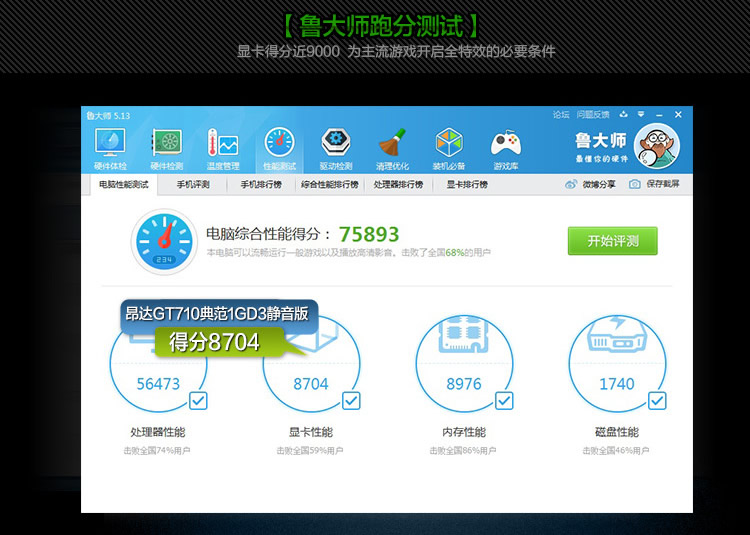Click the disk drive icon above 1740
750x535 pixels.
point(617,334)
